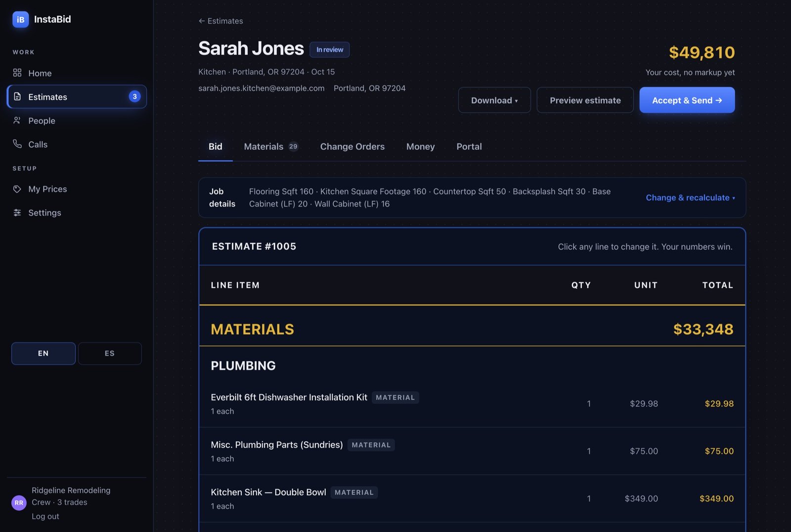This screenshot has height=532, width=791.
Task: Click the RR avatar for Ridgeline Remodeling
Action: [x=19, y=503]
